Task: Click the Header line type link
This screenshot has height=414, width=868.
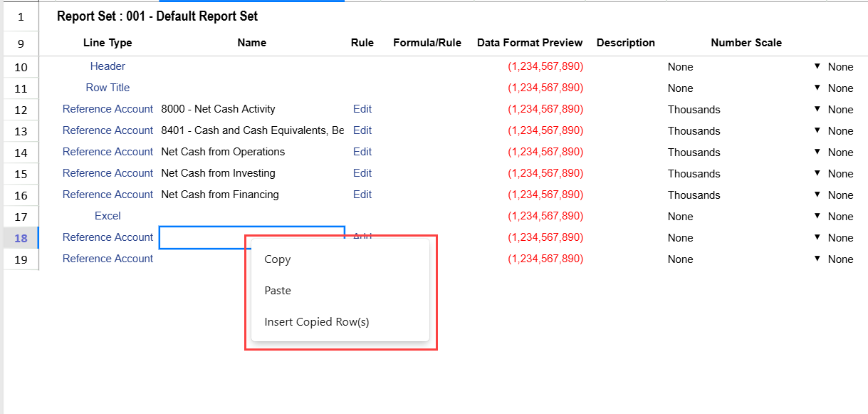Action: [108, 66]
